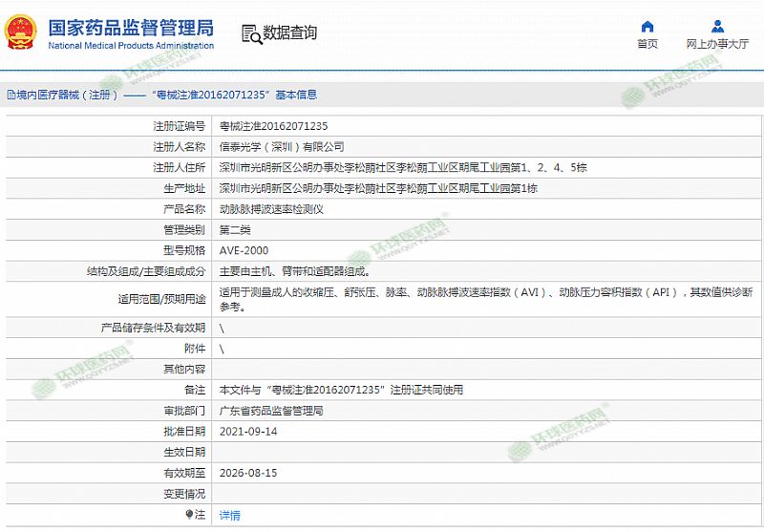This screenshot has width=764, height=532.
Task: Click the small breadcrumb icon before 境内医疗器械
Action: [10, 96]
